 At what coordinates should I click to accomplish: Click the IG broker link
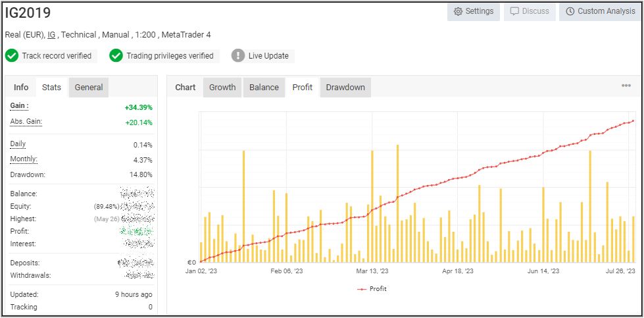(51, 35)
